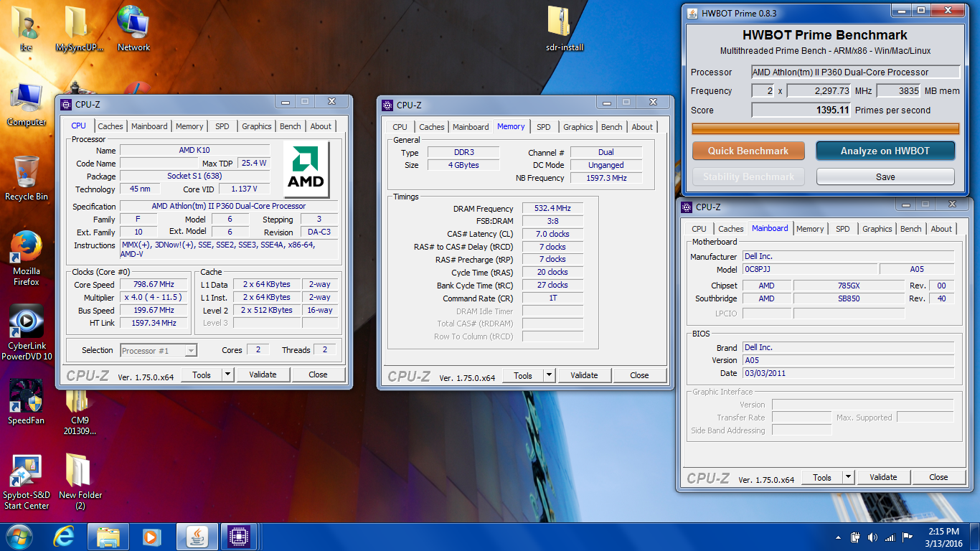This screenshot has height=551, width=980.
Task: Switch to CPU-Z taskbar icon
Action: pos(238,536)
